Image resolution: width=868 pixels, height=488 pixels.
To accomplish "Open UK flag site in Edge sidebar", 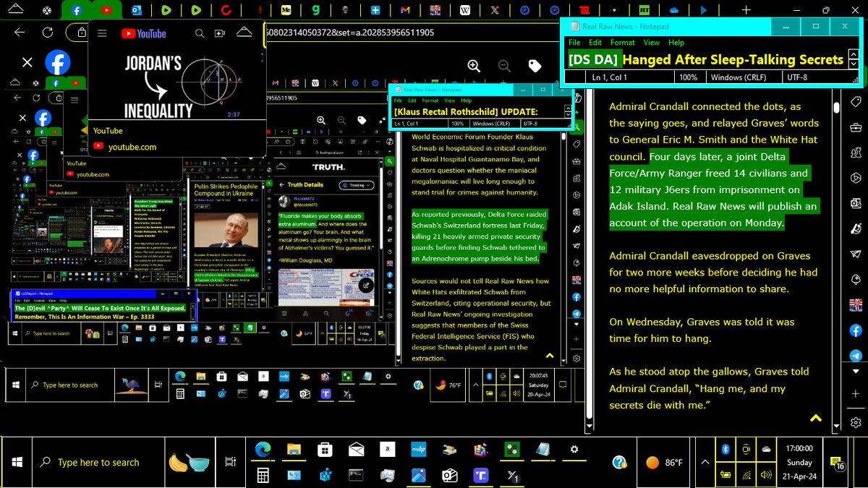I will [x=856, y=304].
